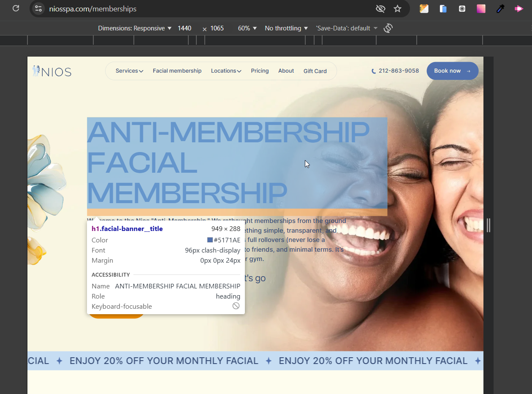Open the Facial membership page
The image size is (532, 394).
pos(177,71)
